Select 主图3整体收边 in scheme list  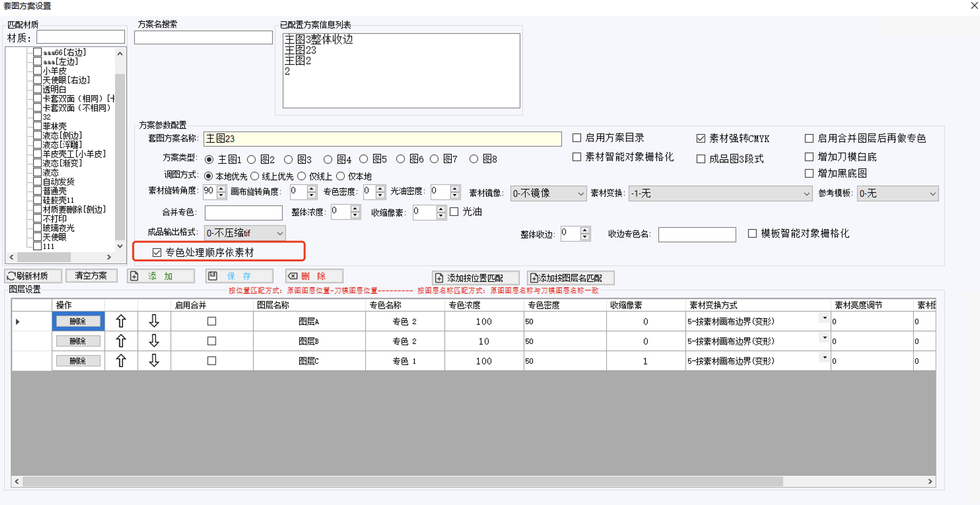point(319,39)
